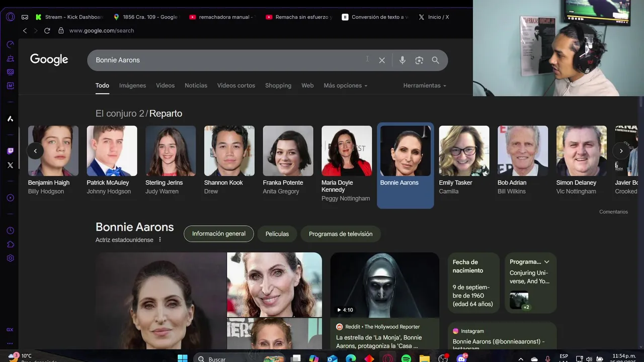Screen dimensions: 644x362
Task: Switch to the Shopping search tab
Action: tap(278, 85)
